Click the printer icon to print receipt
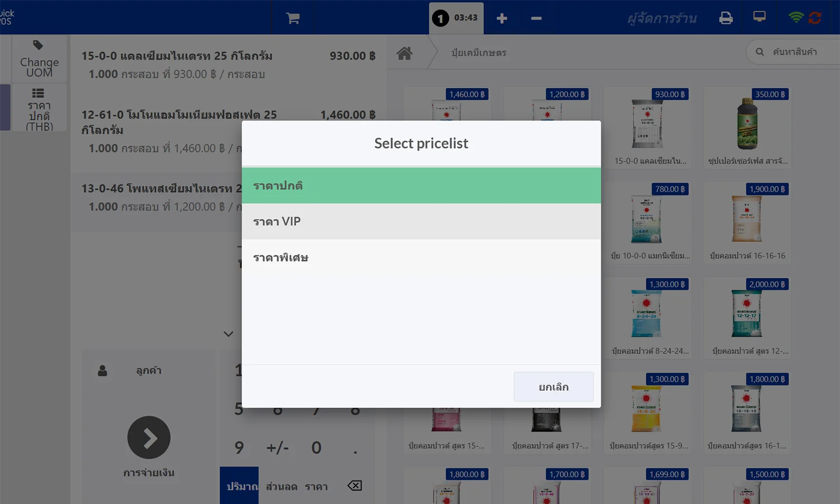The width and height of the screenshot is (840, 504). pyautogui.click(x=726, y=17)
